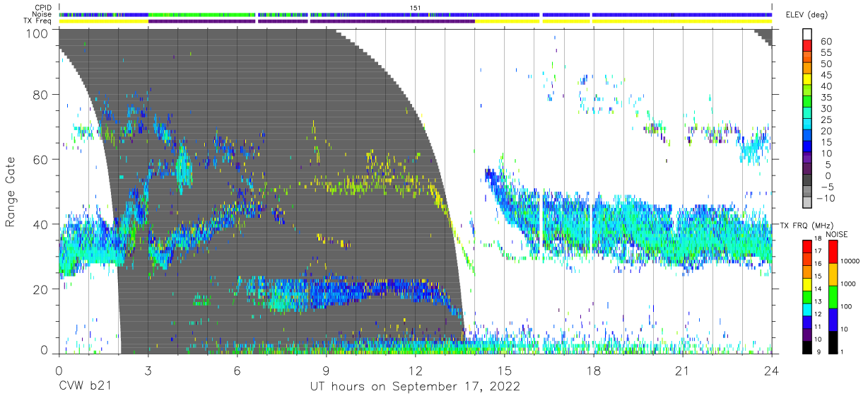Click the x-axis tick label '18'
868x401 pixels.
(x=593, y=371)
